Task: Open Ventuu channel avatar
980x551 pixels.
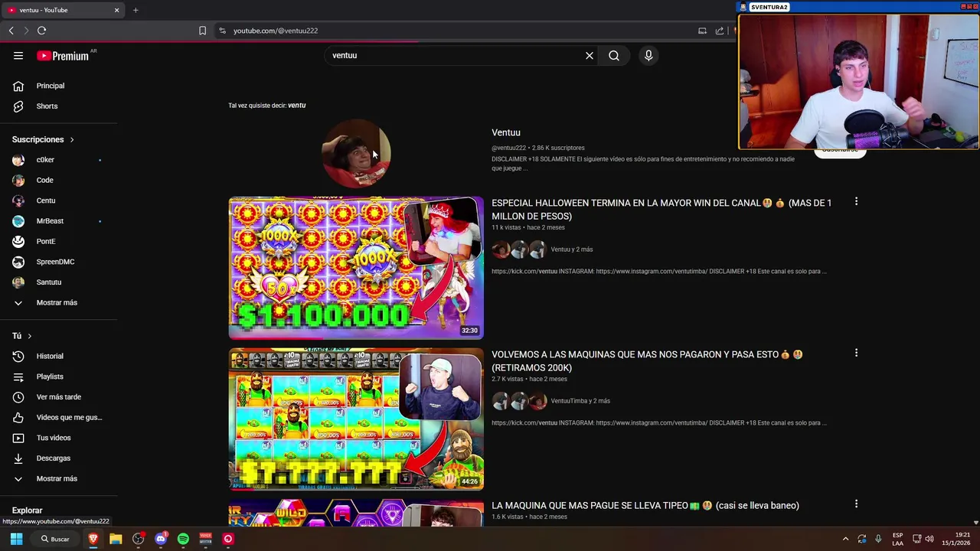Action: click(x=356, y=154)
